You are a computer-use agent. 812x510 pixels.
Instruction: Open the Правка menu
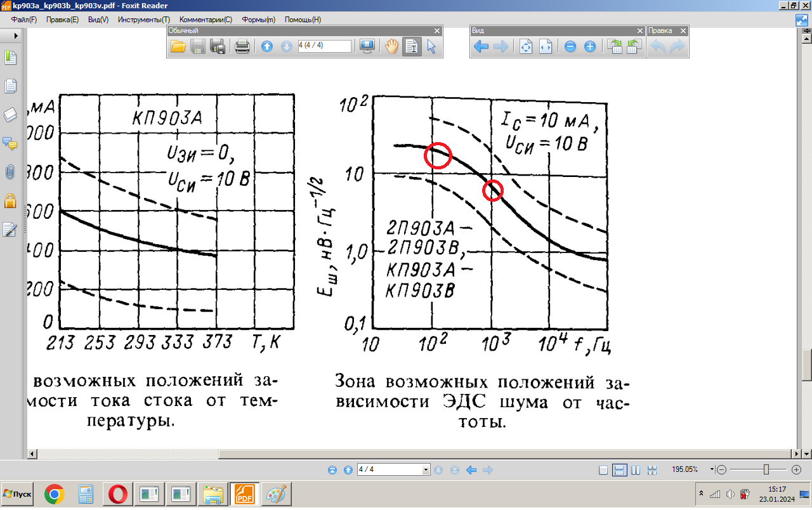(x=62, y=20)
